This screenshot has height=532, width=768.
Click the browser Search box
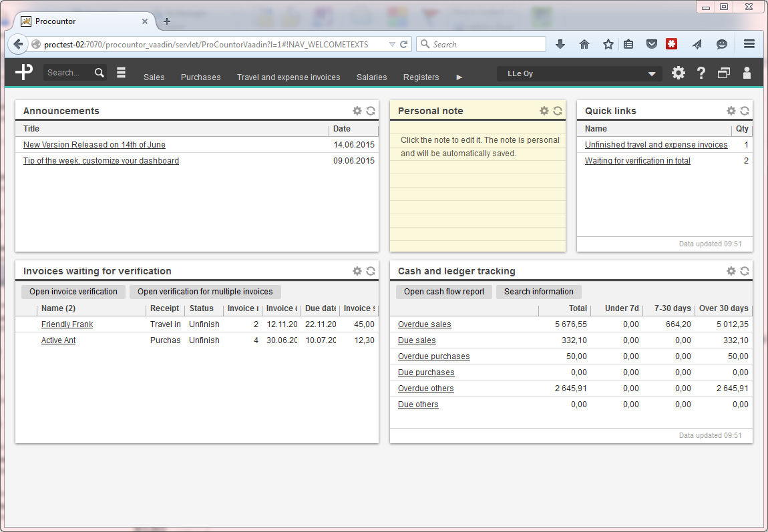click(x=482, y=44)
